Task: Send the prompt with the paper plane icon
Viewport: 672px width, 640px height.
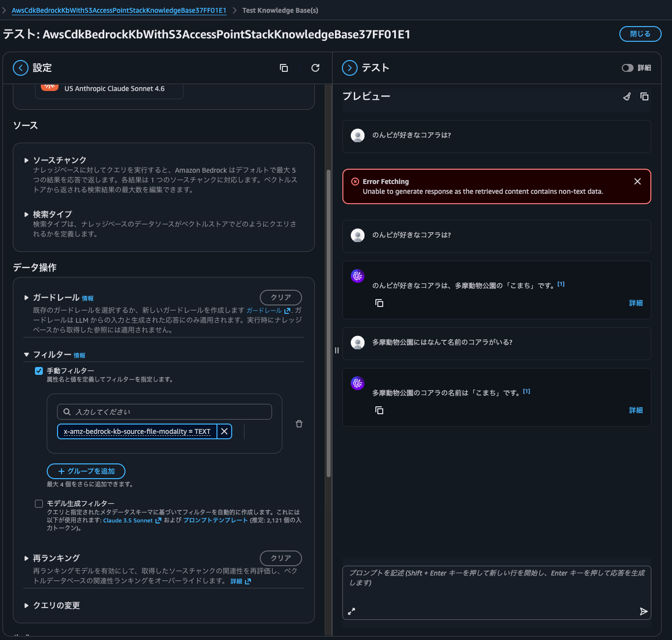Action: point(643,611)
